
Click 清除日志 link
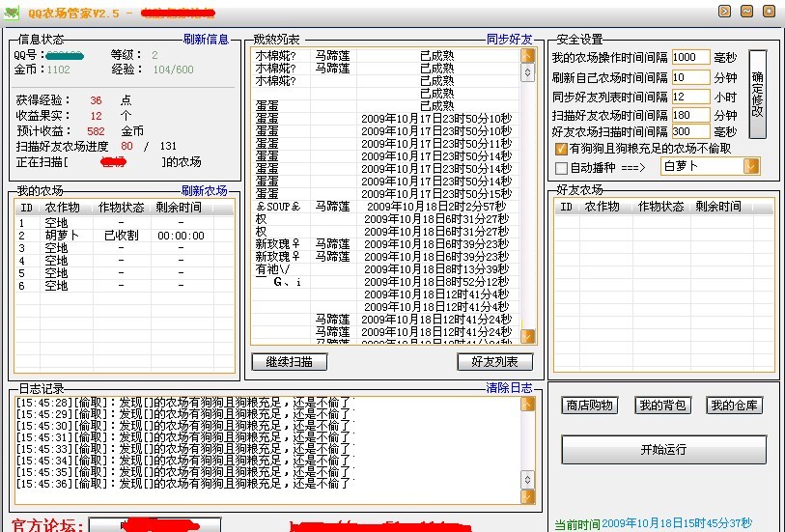509,388
